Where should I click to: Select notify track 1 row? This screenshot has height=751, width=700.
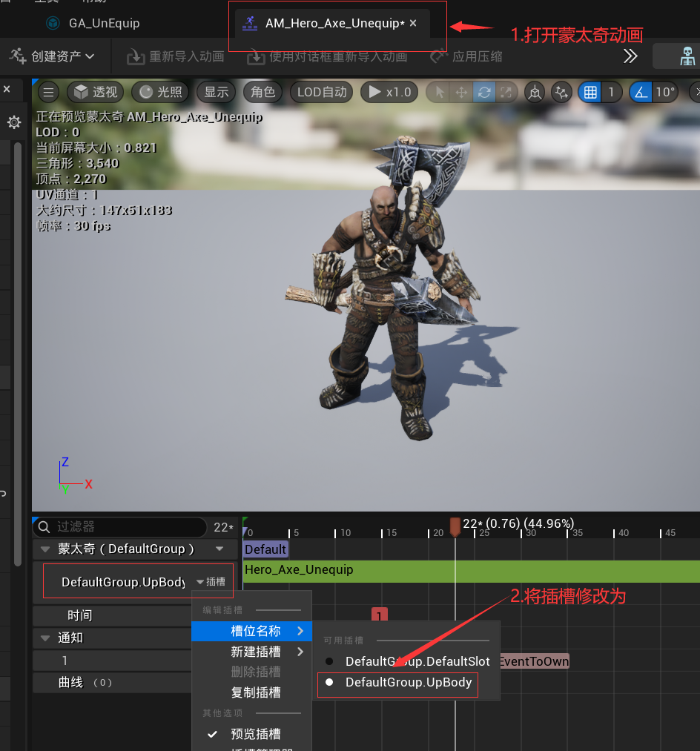pos(112,661)
